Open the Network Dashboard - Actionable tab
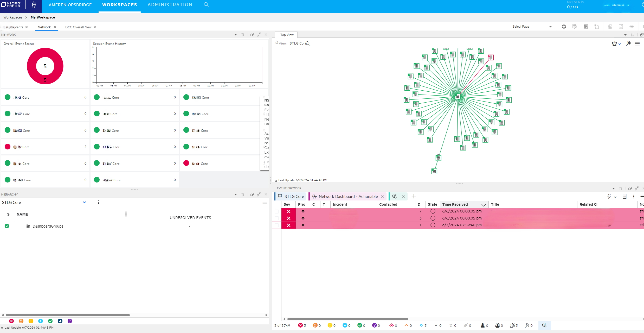 click(348, 197)
